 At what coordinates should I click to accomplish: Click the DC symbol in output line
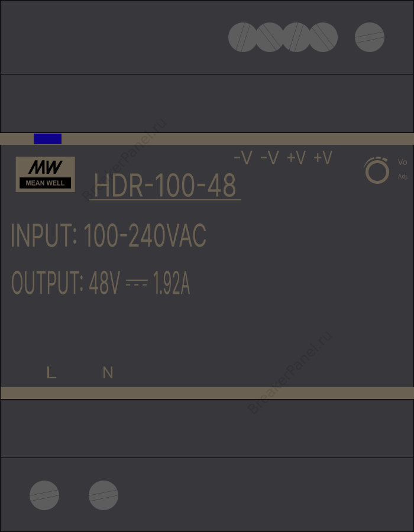pyautogui.click(x=137, y=283)
